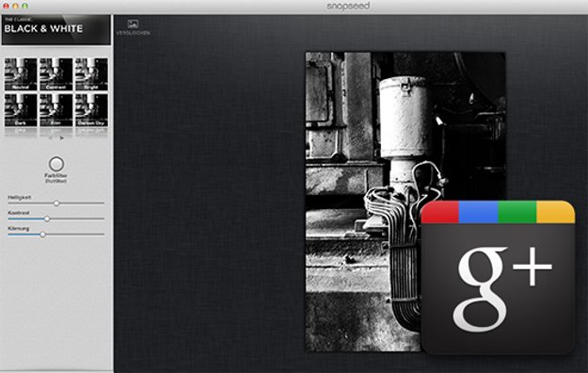Select the Contrast preset thumbnail
Image resolution: width=588 pixels, height=373 pixels.
click(x=56, y=74)
